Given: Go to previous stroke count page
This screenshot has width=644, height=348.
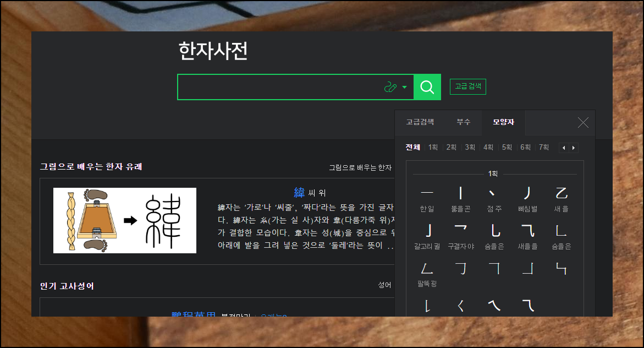Looking at the screenshot, I should click(x=564, y=148).
